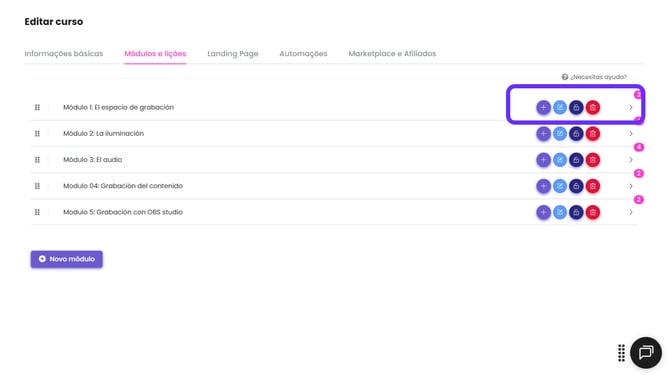The width and height of the screenshot is (670, 375).
Task: Click Modulo 5: Grabación con OBS studio title
Action: pyautogui.click(x=123, y=212)
